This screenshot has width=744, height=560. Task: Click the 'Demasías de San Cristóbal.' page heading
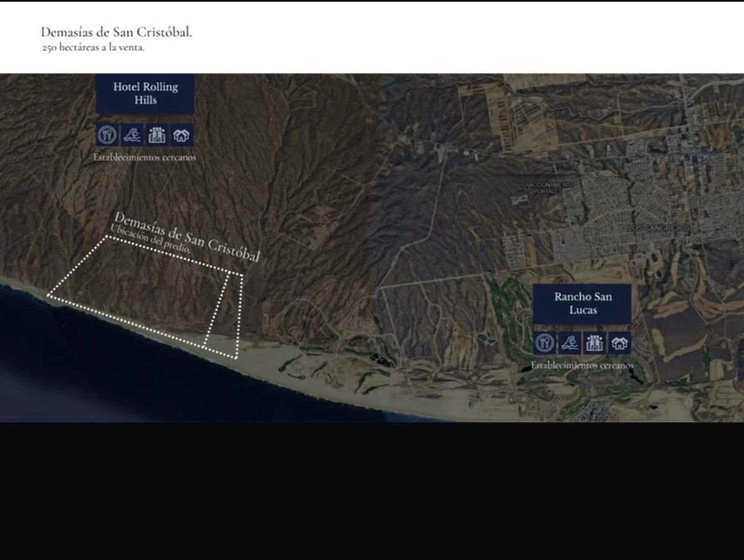pyautogui.click(x=117, y=32)
